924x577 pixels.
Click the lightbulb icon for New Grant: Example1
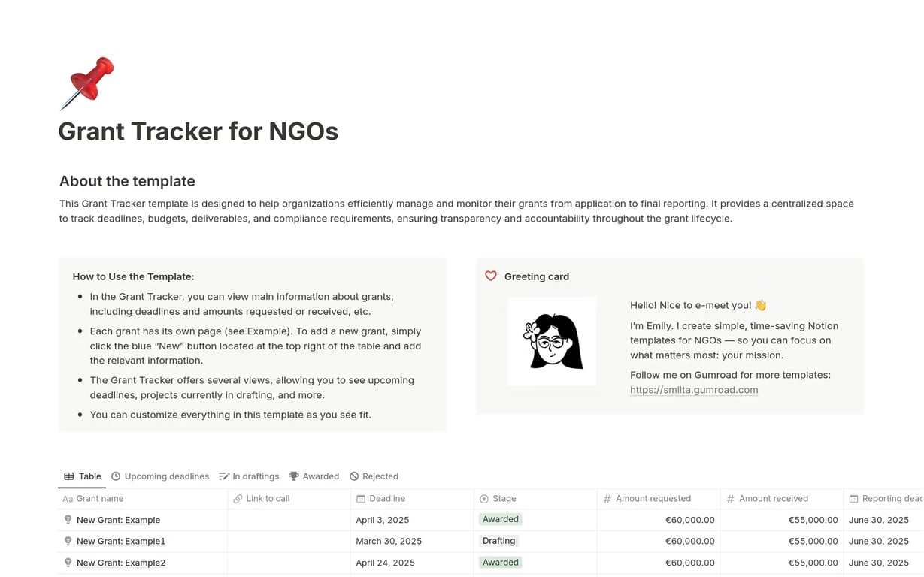68,541
